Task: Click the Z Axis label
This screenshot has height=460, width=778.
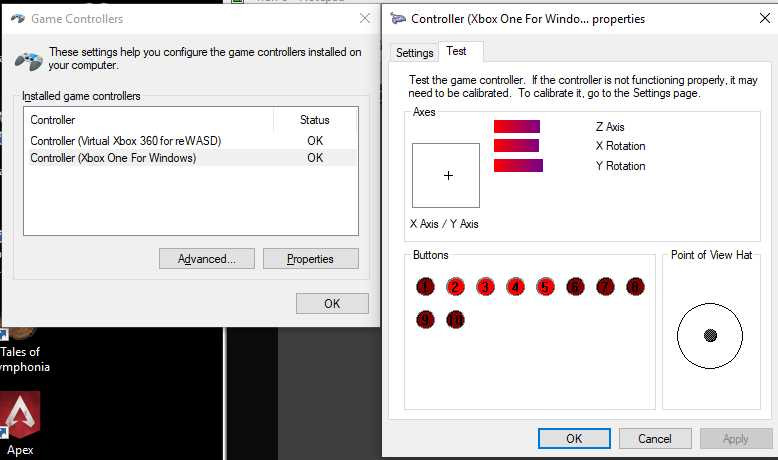Action: tap(610, 127)
